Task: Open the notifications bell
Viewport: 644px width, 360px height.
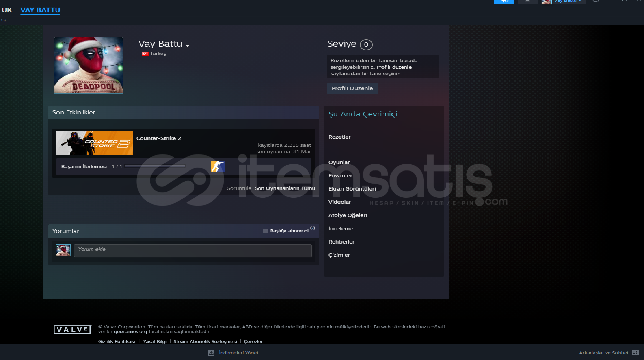Action: pyautogui.click(x=527, y=2)
